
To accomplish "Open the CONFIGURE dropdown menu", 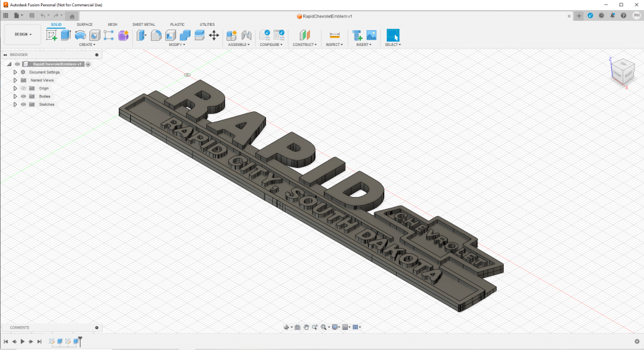I will (x=271, y=45).
